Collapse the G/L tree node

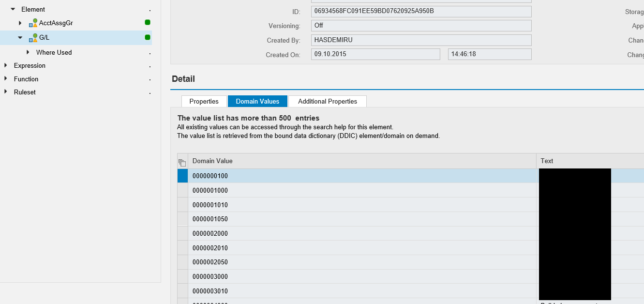coord(20,38)
